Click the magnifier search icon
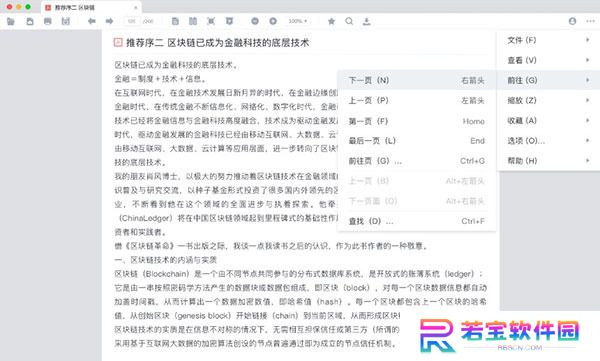The height and width of the screenshot is (361, 600). pyautogui.click(x=349, y=21)
